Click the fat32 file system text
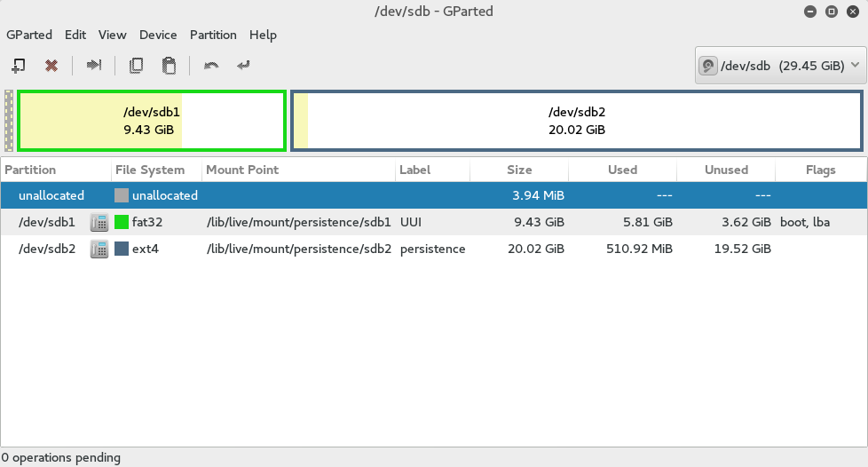The width and height of the screenshot is (868, 467). click(x=147, y=222)
